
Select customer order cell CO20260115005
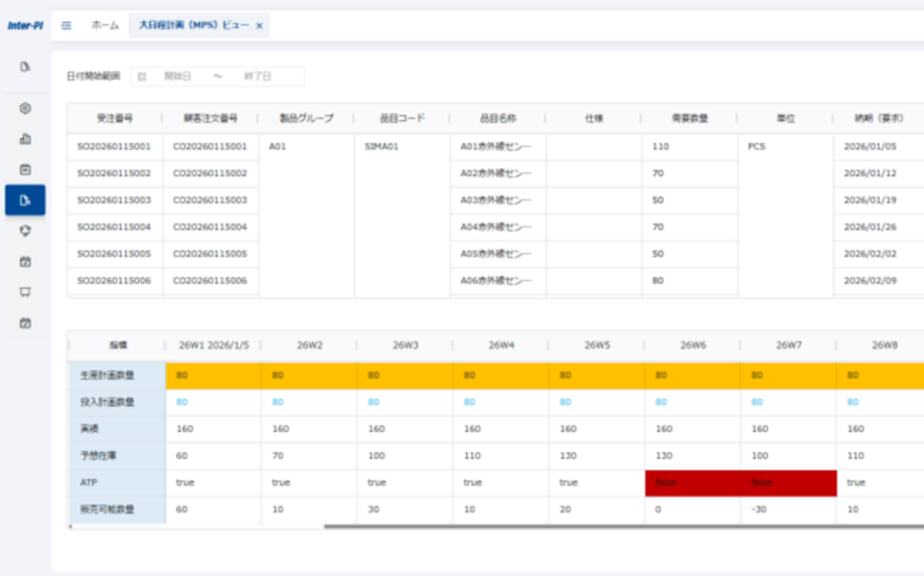click(x=210, y=254)
